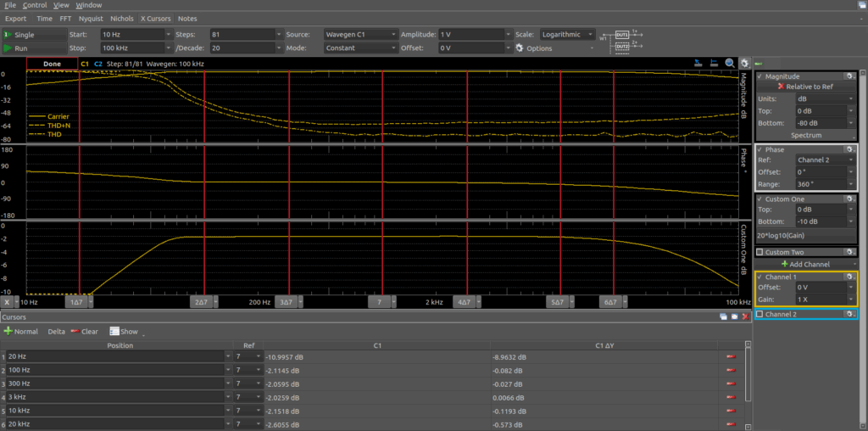The height and width of the screenshot is (431, 868).
Task: Enable the Channel 2 checkbox
Action: 759,315
